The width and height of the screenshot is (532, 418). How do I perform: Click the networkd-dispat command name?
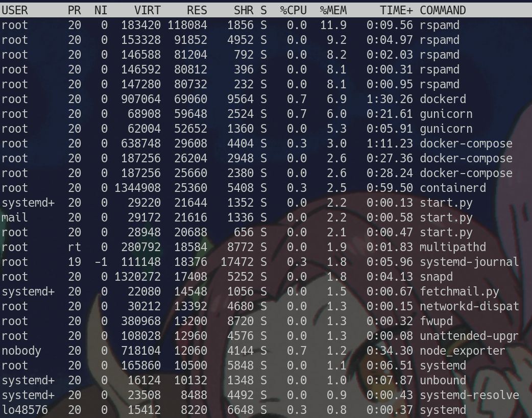coord(470,306)
